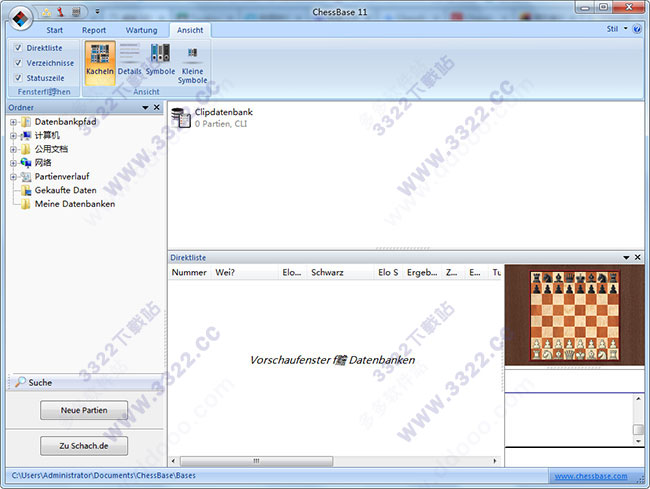The width and height of the screenshot is (650, 489).
Task: Click the gray board quick-access icon
Action: pos(76,12)
